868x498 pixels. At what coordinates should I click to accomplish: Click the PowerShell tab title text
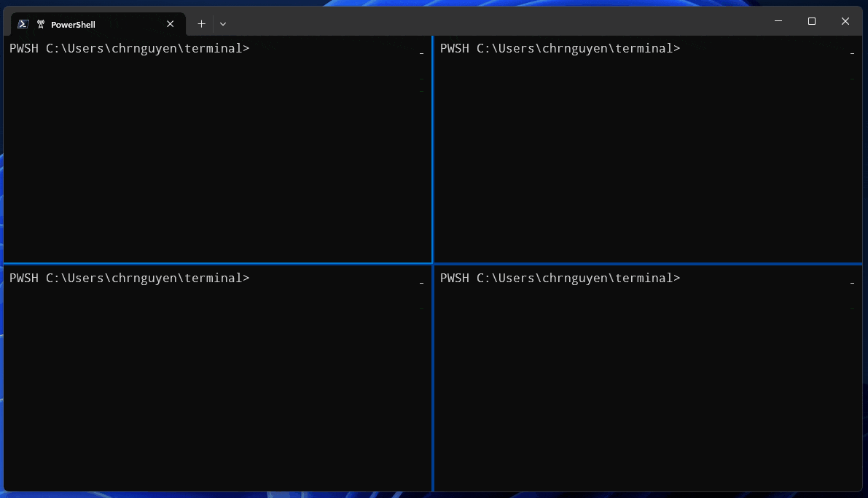73,24
